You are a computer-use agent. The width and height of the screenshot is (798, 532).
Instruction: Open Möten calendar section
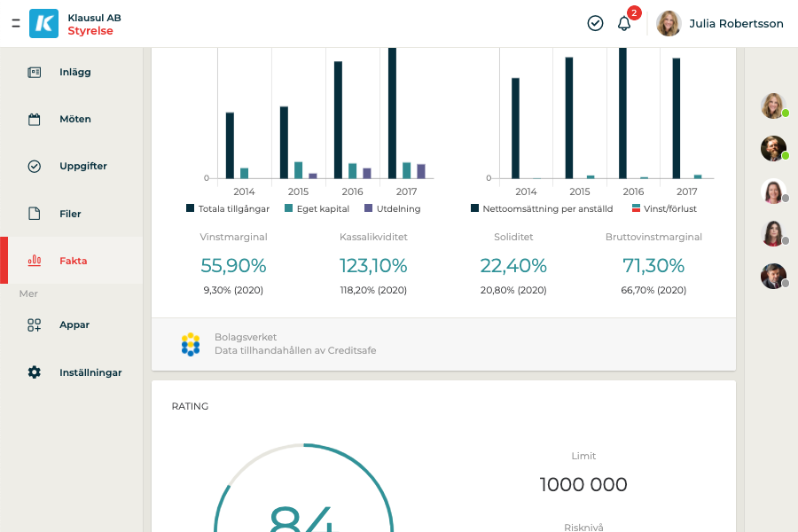pos(74,119)
